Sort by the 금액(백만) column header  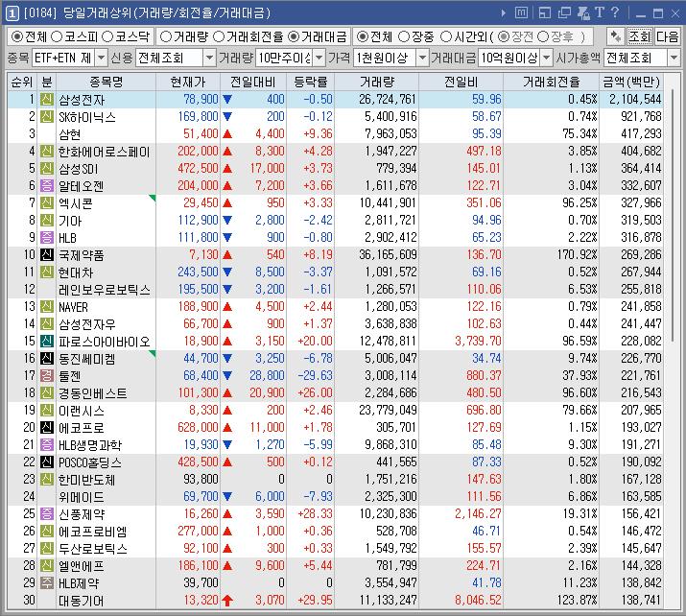click(631, 82)
